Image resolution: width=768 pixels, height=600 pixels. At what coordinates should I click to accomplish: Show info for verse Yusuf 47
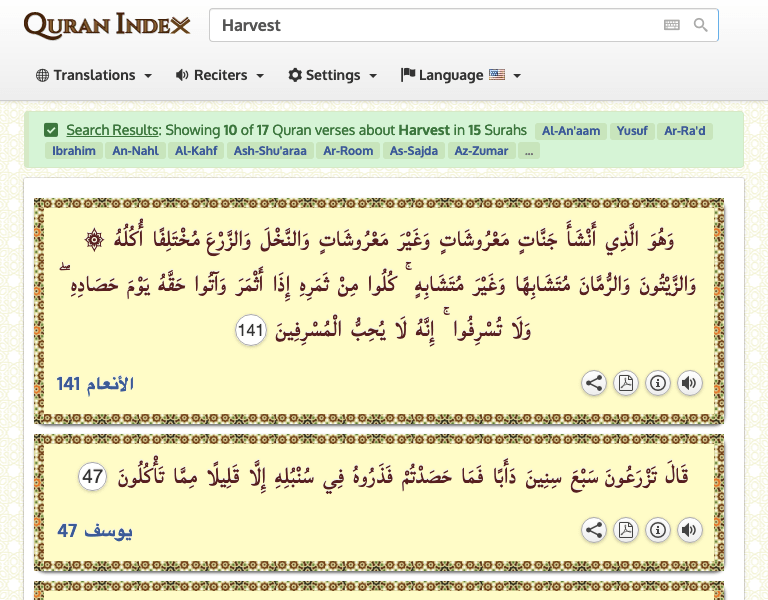click(657, 530)
